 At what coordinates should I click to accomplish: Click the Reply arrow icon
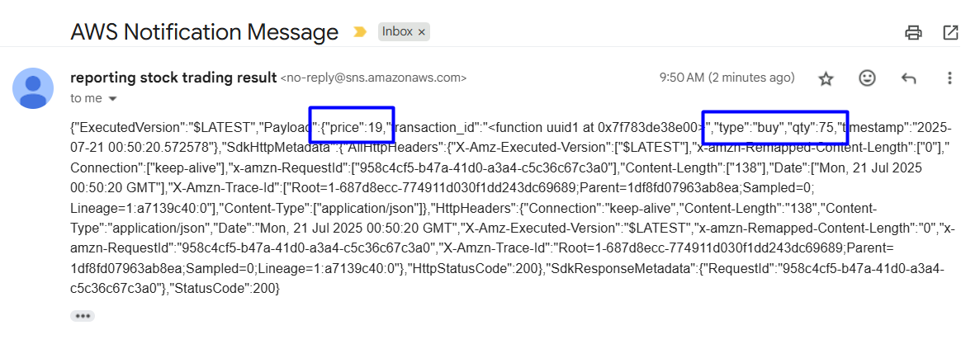908,78
